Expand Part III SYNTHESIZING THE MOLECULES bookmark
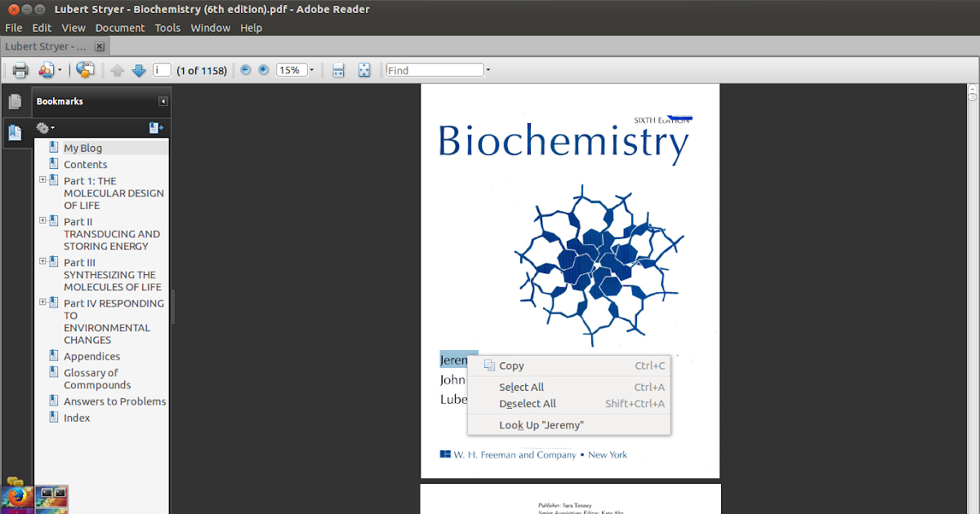 click(42, 261)
